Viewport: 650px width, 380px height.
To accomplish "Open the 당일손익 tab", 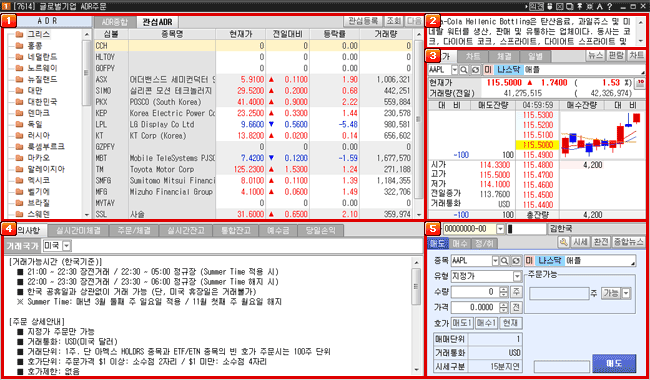I will pyautogui.click(x=320, y=231).
